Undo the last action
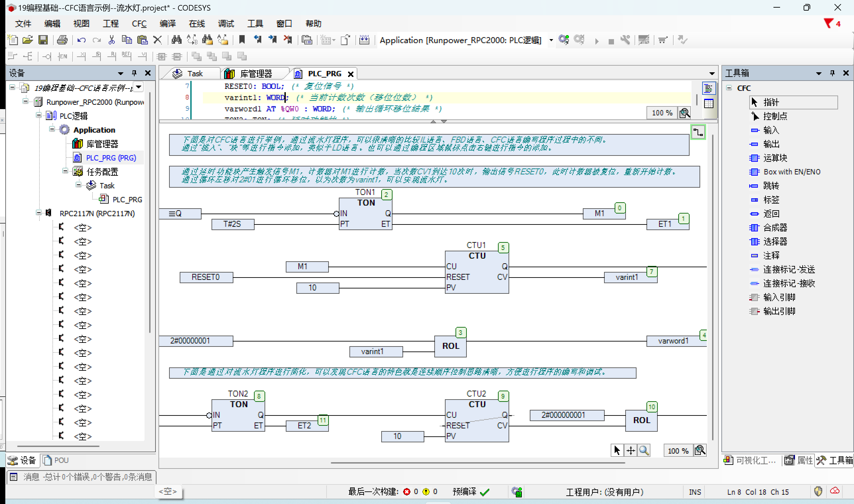Image resolution: width=854 pixels, height=504 pixels. pos(81,40)
